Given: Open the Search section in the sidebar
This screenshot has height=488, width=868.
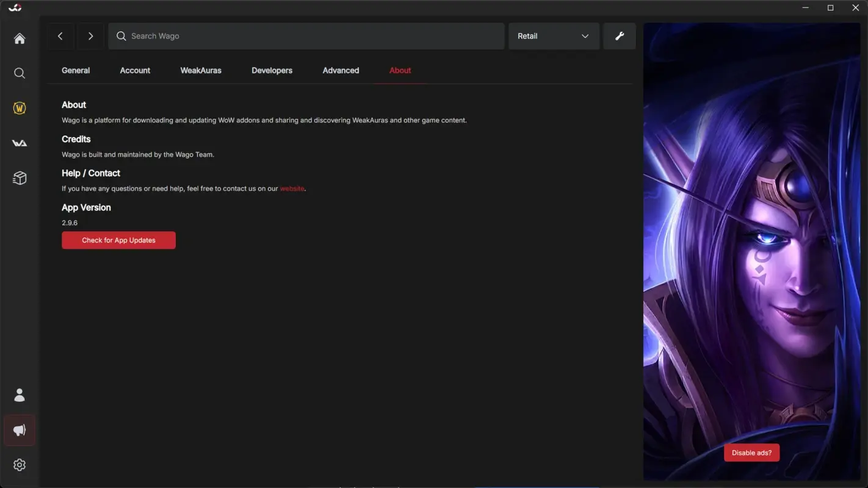Looking at the screenshot, I should [x=19, y=73].
